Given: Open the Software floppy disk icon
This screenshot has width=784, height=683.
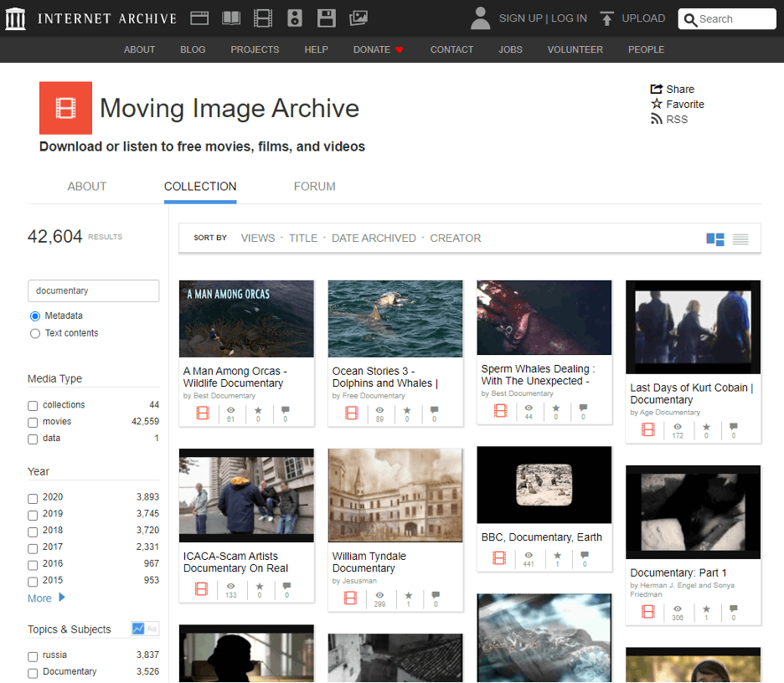Looking at the screenshot, I should pos(327,18).
